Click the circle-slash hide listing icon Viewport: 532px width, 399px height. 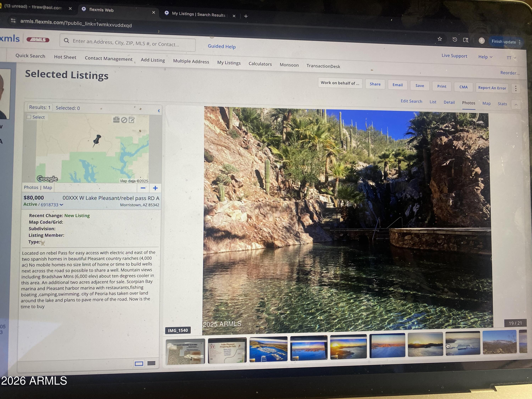(x=124, y=120)
